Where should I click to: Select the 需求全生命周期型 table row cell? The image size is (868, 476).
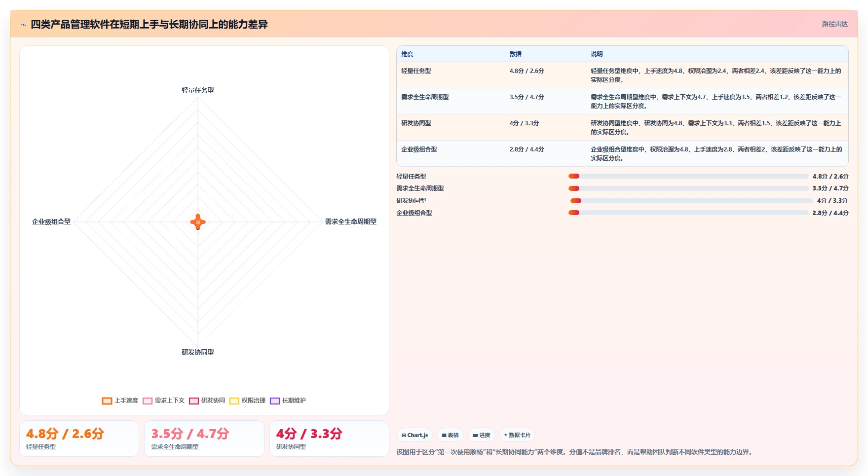425,97
